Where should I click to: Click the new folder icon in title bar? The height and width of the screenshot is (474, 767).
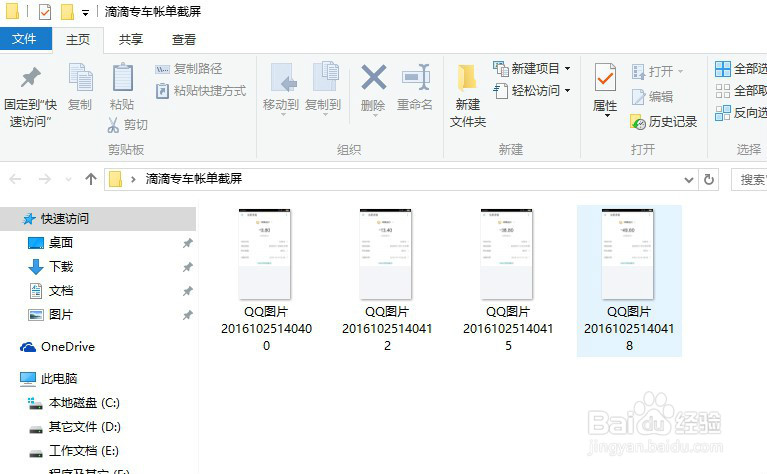point(67,11)
